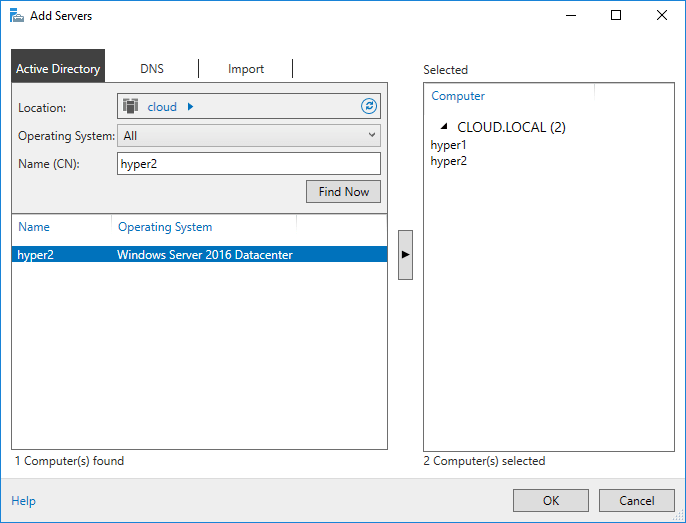The height and width of the screenshot is (523, 686).
Task: Click the cloud location link
Action: 162,106
